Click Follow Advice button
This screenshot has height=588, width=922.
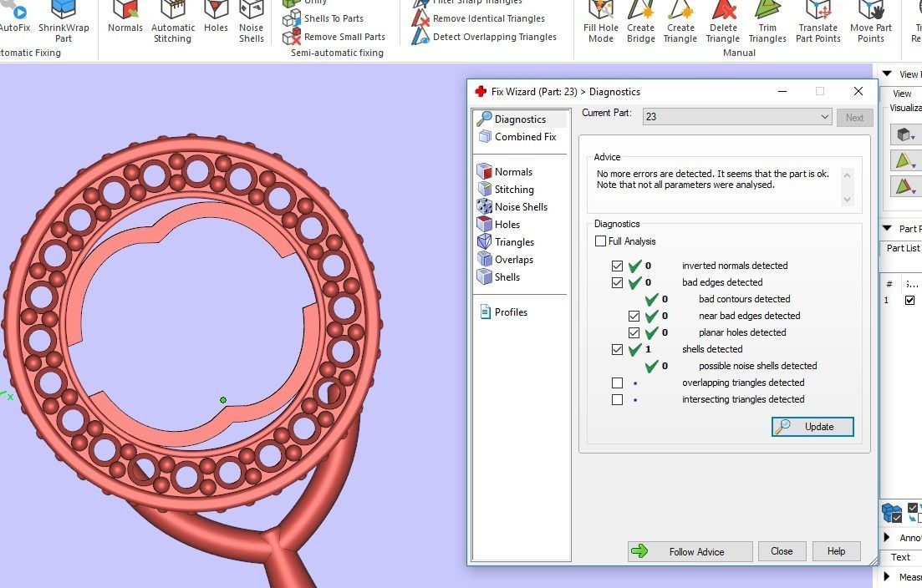690,551
